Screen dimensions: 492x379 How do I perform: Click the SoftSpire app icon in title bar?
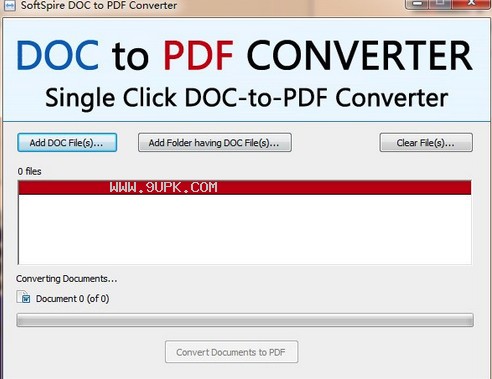pos(9,5)
